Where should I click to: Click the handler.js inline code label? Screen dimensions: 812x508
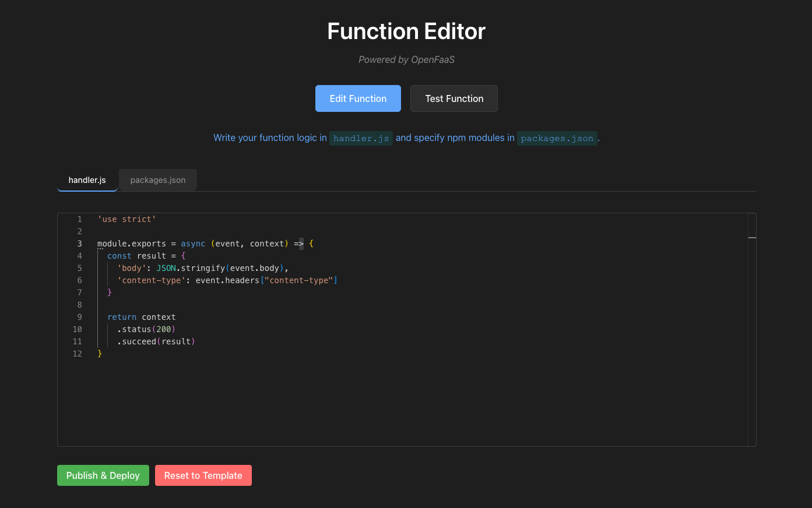pyautogui.click(x=361, y=138)
